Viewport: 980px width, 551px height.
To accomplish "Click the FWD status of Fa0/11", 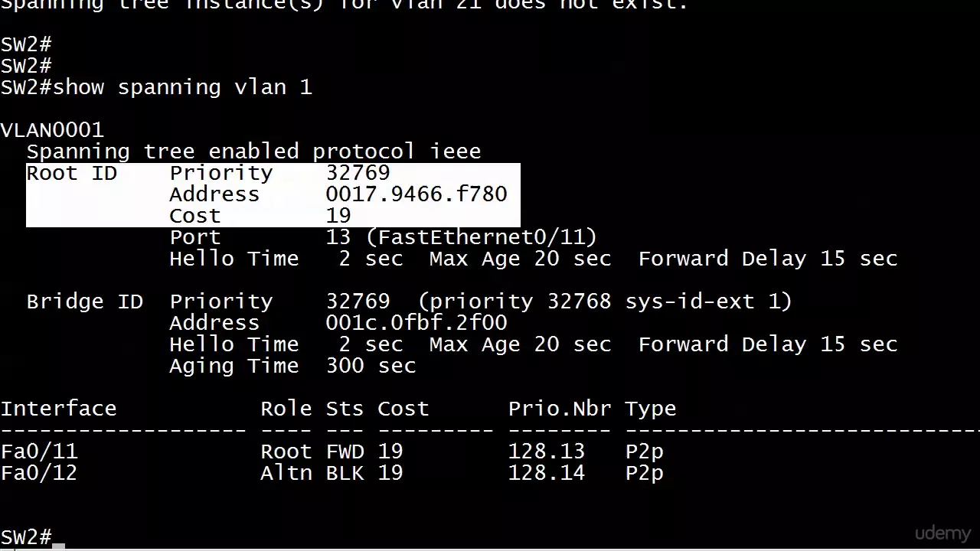I will coord(345,452).
